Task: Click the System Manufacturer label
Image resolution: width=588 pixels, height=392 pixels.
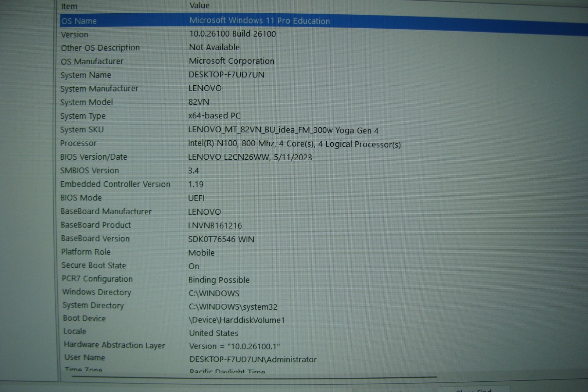Action: [x=99, y=89]
